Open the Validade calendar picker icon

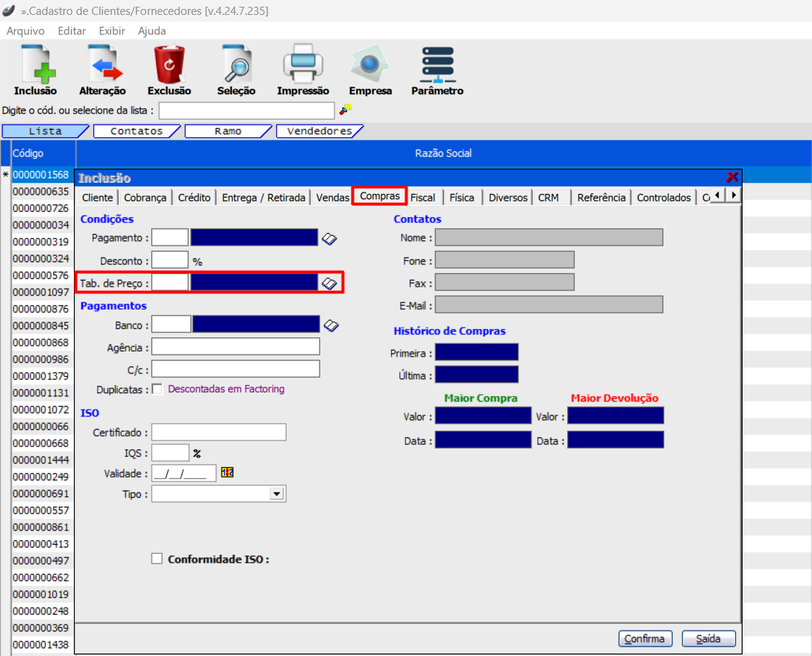(x=228, y=472)
